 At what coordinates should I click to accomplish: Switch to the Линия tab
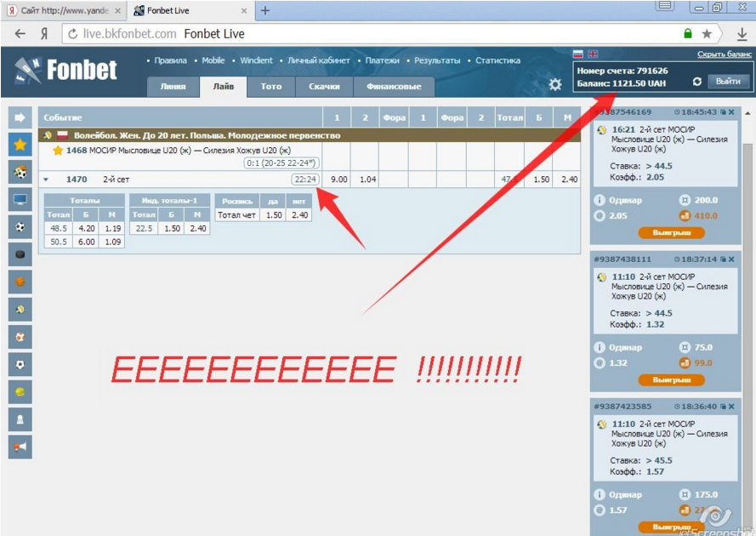173,87
